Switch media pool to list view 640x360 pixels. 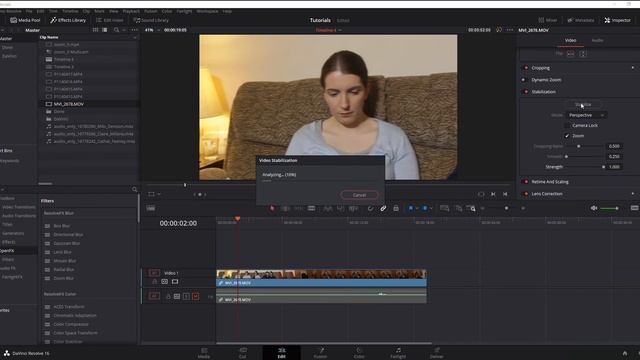[x=105, y=30]
